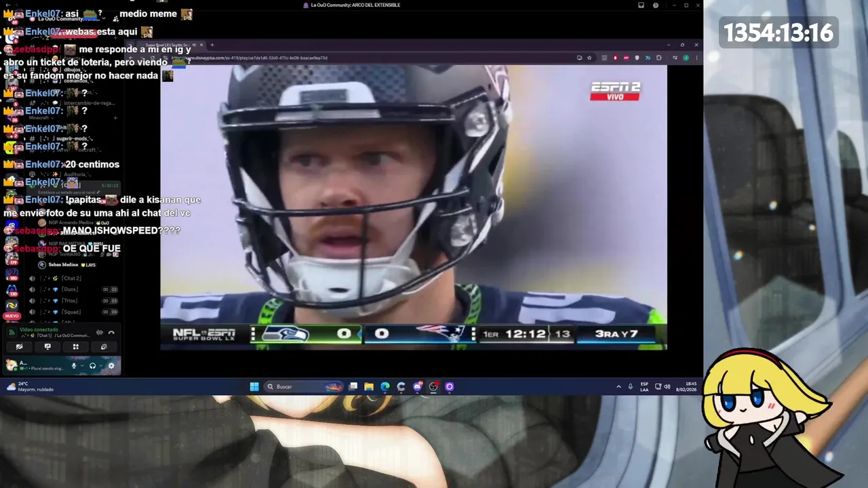The width and height of the screenshot is (868, 488).
Task: Expand headphones output options chevron
Action: click(x=101, y=366)
